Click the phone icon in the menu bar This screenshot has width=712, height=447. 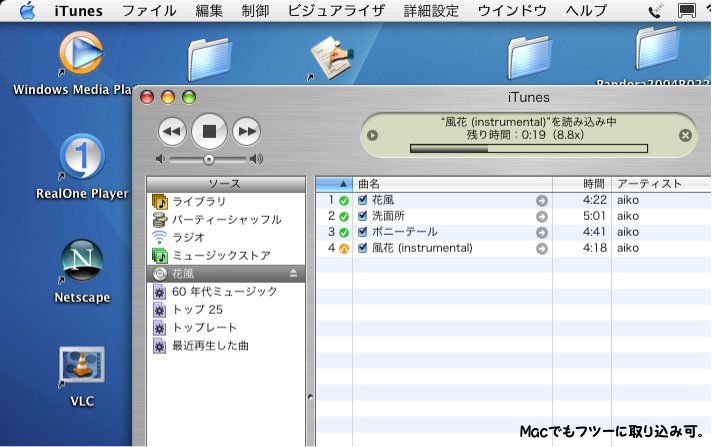(655, 11)
